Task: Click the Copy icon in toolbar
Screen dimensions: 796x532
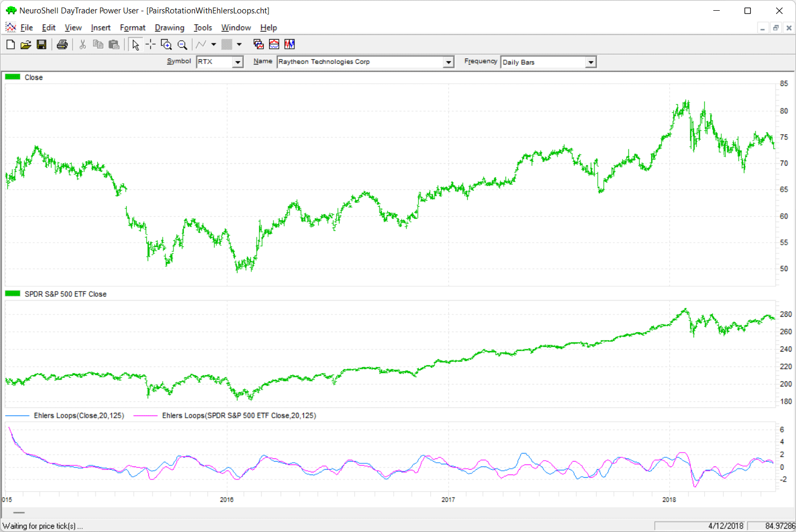Action: 98,45
